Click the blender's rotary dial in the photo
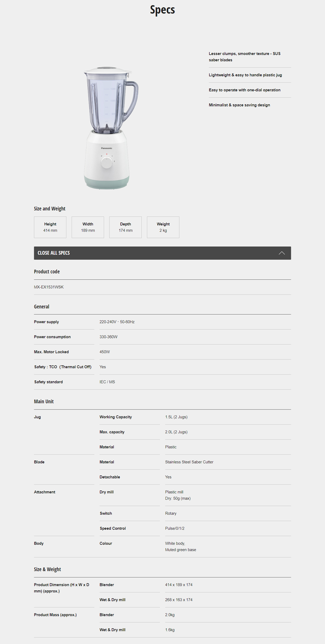Screen dimensions: 325x644 (107, 163)
